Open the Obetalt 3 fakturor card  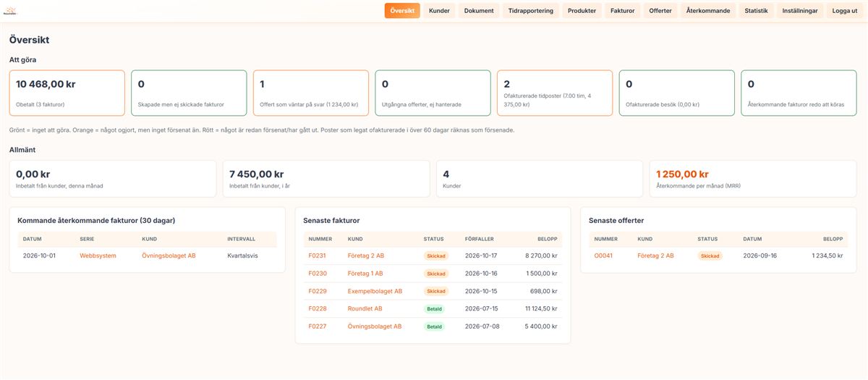67,93
